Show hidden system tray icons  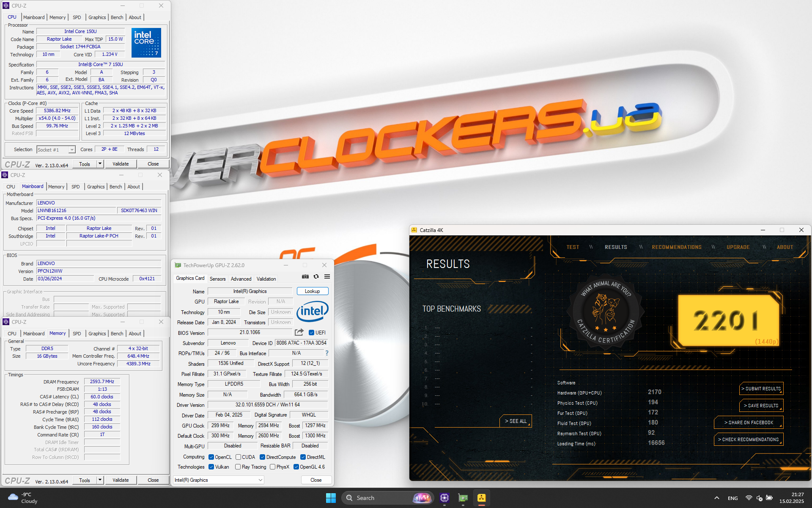point(716,498)
